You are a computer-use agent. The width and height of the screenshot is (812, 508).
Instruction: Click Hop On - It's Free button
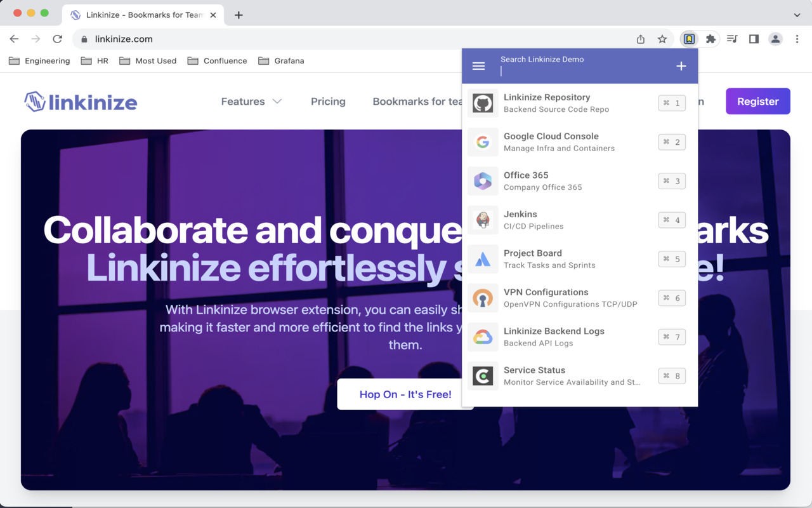click(x=405, y=394)
